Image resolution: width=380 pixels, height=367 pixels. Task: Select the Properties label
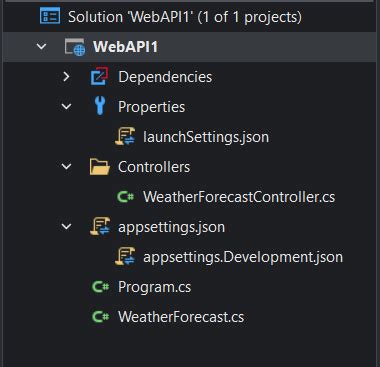tap(151, 107)
